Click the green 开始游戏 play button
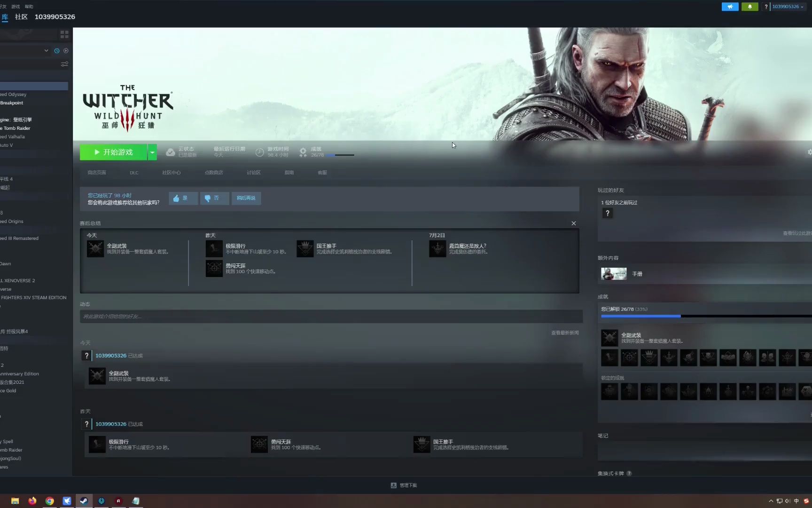812x508 pixels. (x=113, y=152)
